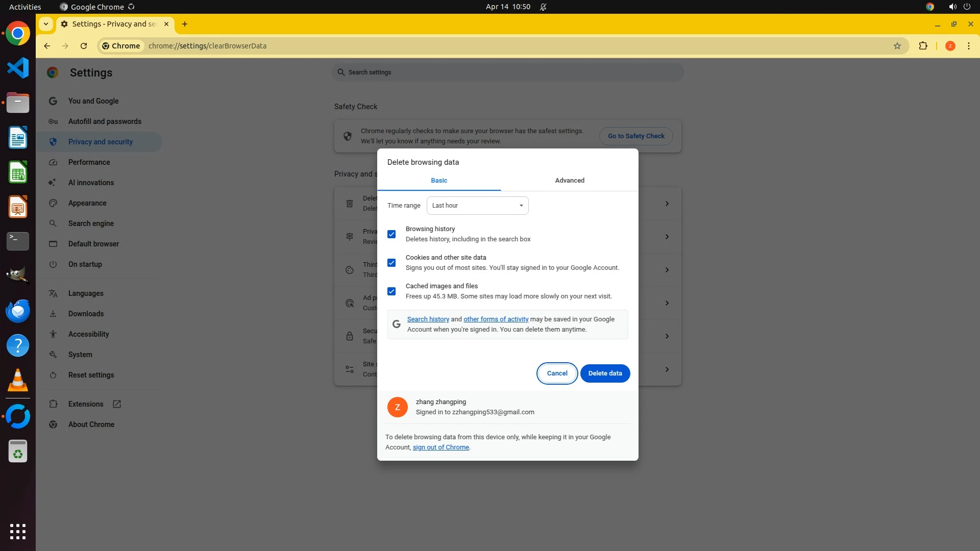Reload the page with refresh icon
Image resolution: width=980 pixels, height=551 pixels.
[x=84, y=46]
